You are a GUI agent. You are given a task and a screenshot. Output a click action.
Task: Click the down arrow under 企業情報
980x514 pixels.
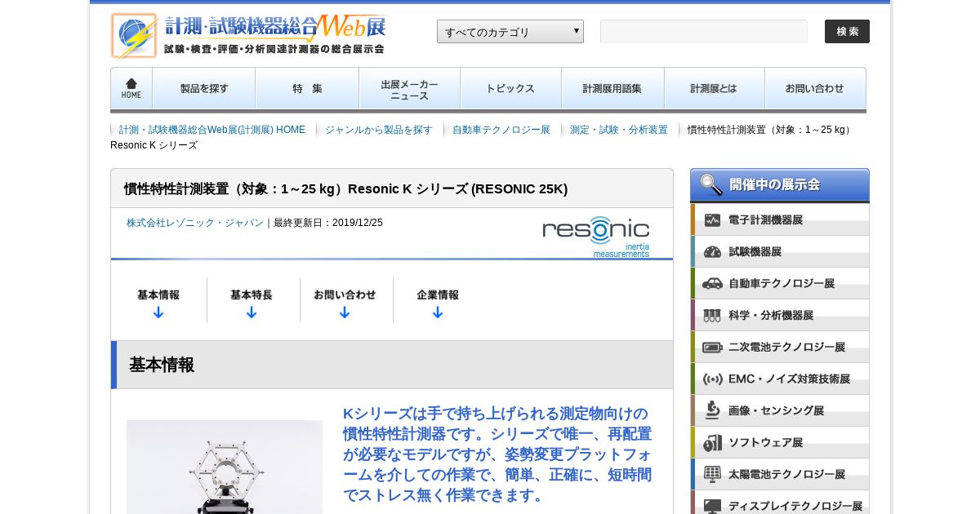coord(438,312)
